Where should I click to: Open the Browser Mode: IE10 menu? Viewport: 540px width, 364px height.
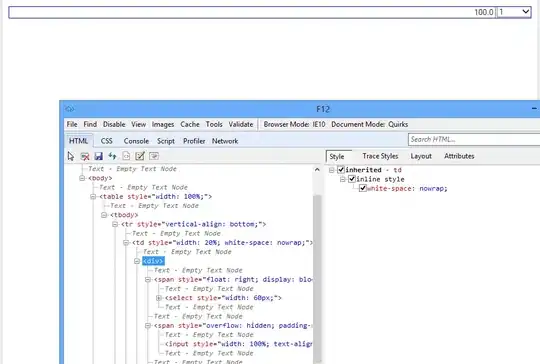click(x=294, y=124)
